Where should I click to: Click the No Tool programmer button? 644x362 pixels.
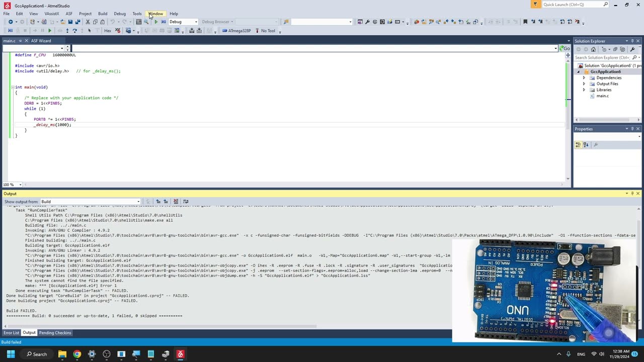point(265,31)
